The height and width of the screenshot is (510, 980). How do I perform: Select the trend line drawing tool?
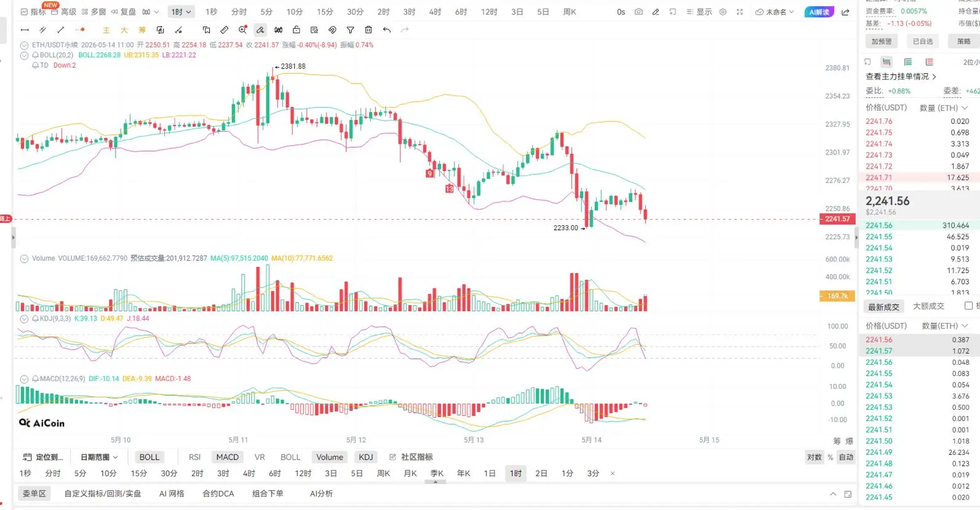[x=60, y=30]
